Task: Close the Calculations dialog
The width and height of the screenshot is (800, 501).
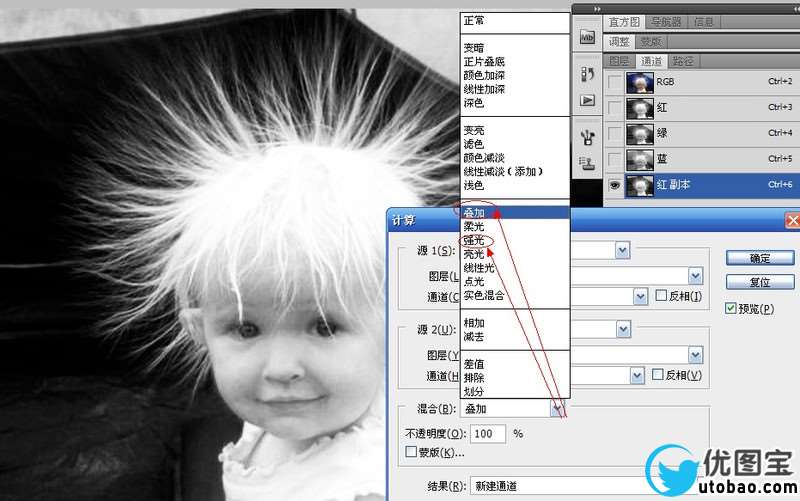Action: [792, 220]
